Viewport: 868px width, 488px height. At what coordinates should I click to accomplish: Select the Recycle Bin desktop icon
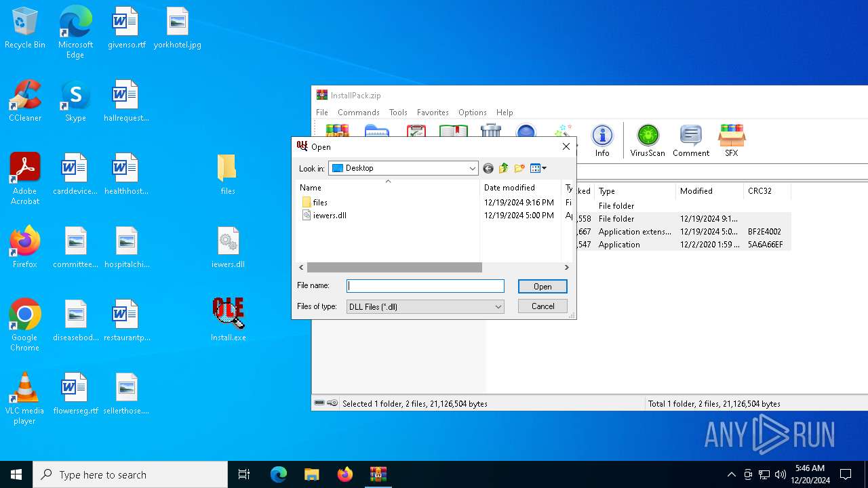click(x=25, y=28)
